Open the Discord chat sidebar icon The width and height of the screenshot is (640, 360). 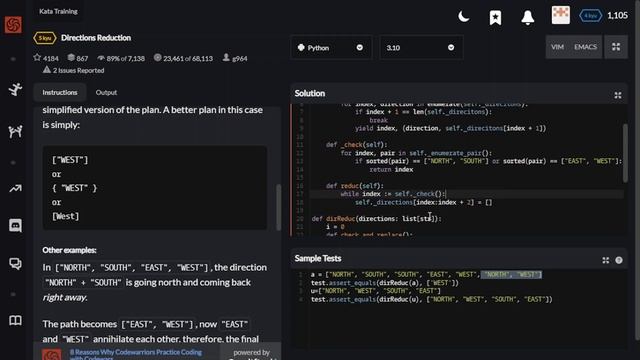(15, 225)
